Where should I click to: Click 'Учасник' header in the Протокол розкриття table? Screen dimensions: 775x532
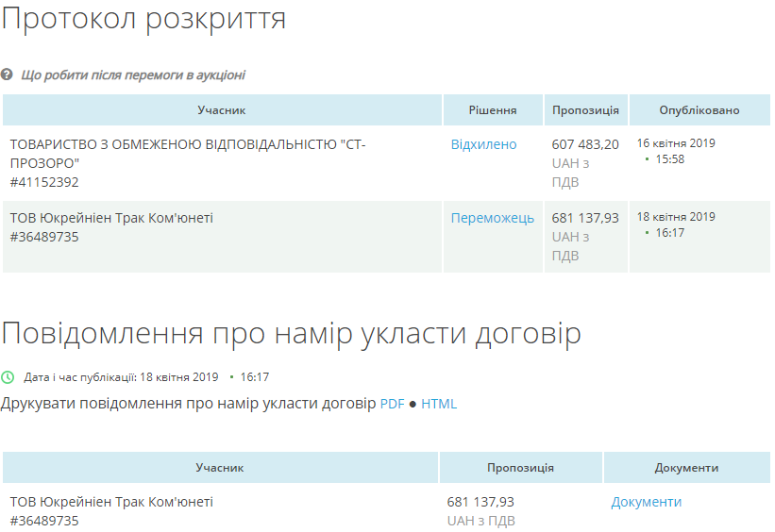tap(222, 110)
